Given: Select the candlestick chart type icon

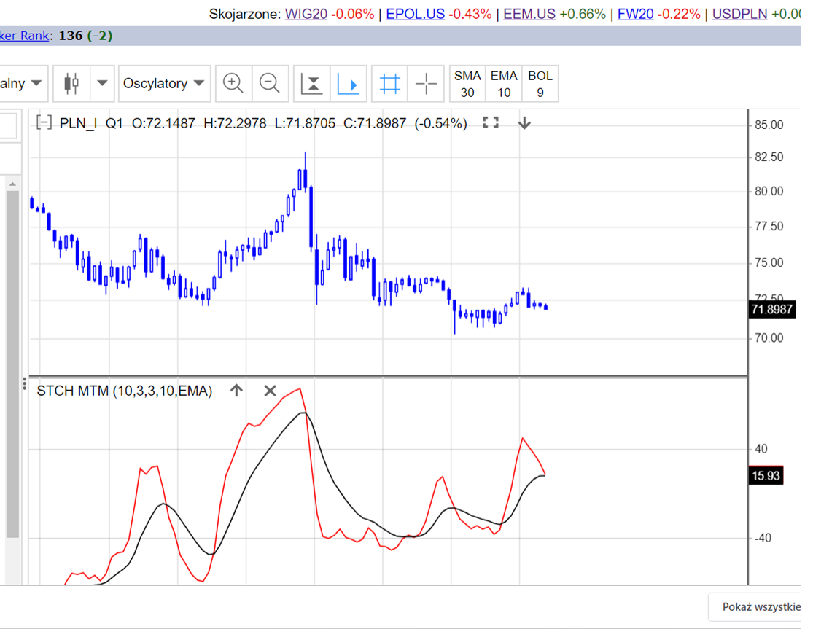Looking at the screenshot, I should (71, 84).
